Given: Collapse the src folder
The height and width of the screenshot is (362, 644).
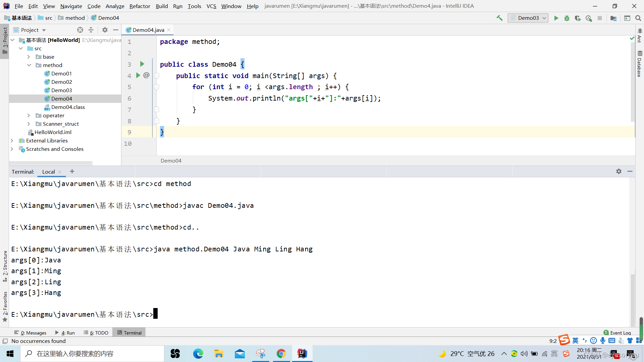Looking at the screenshot, I should (x=21, y=48).
